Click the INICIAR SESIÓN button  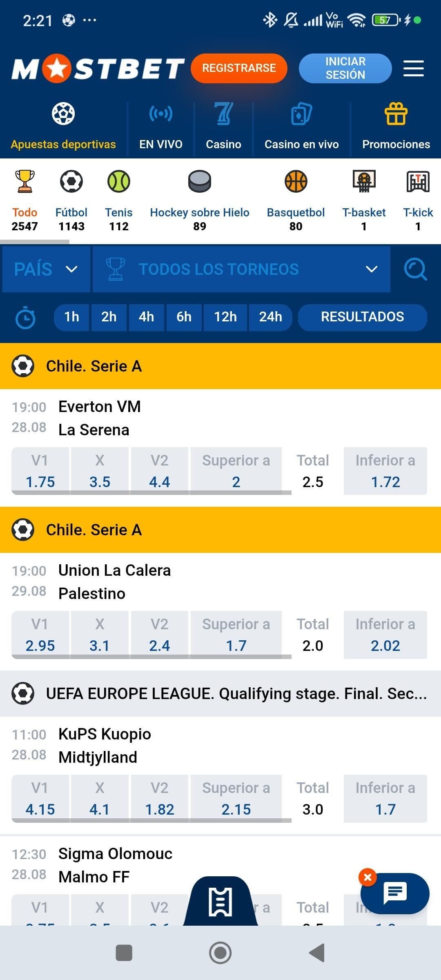pyautogui.click(x=345, y=68)
